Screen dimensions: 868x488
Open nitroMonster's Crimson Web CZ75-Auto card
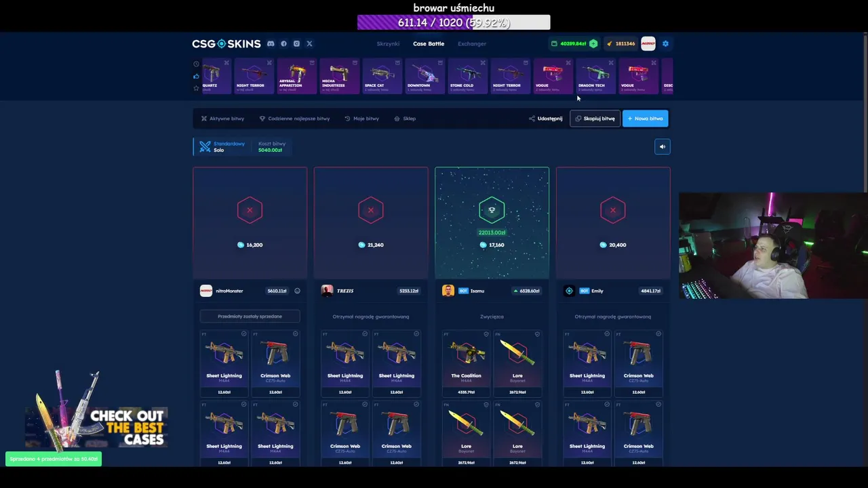(x=275, y=363)
